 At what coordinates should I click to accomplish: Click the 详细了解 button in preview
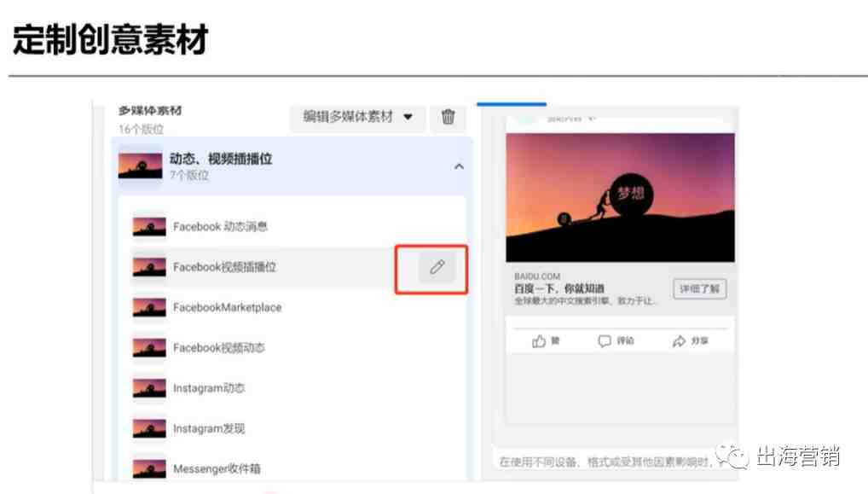[x=700, y=288]
